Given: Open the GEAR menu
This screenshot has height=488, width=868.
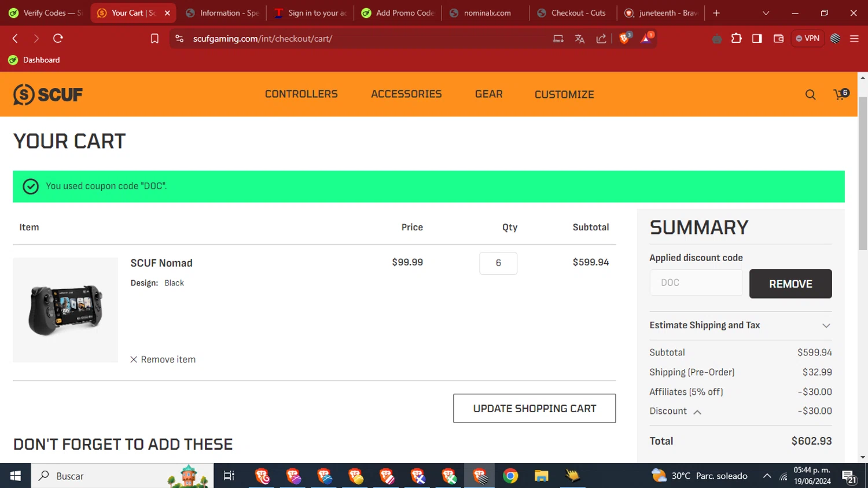Looking at the screenshot, I should [x=489, y=94].
